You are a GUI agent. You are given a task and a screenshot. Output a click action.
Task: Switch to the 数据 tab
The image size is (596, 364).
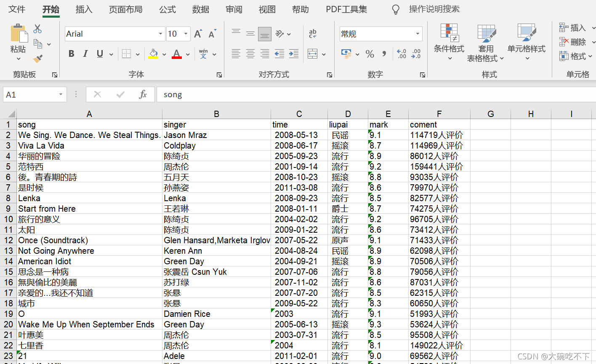[x=201, y=9]
